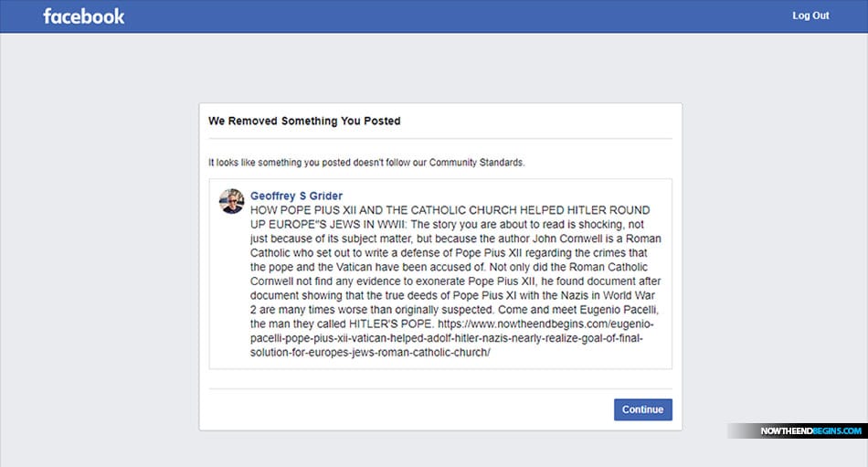Click the sentence beginning 'It looks like something'
Viewport: 868px width, 467px height.
(365, 163)
